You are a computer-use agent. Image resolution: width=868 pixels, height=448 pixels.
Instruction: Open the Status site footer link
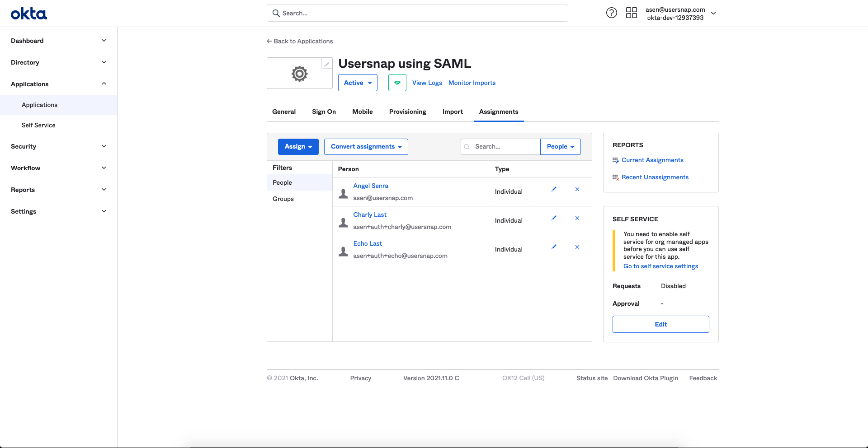click(592, 378)
